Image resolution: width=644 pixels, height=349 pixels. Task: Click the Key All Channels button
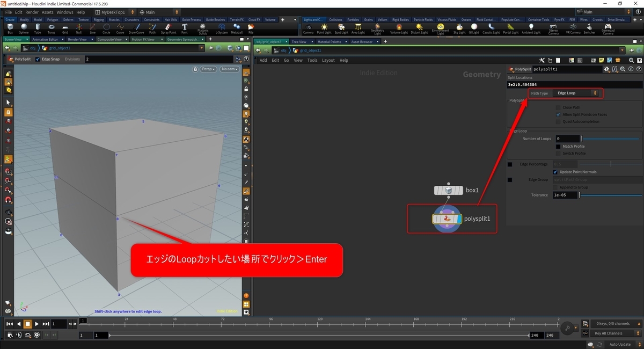tap(609, 333)
